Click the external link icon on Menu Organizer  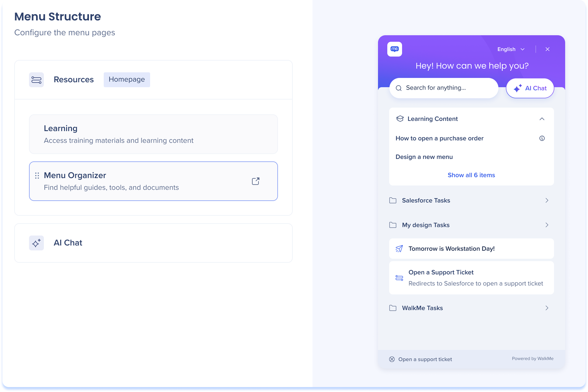click(255, 181)
